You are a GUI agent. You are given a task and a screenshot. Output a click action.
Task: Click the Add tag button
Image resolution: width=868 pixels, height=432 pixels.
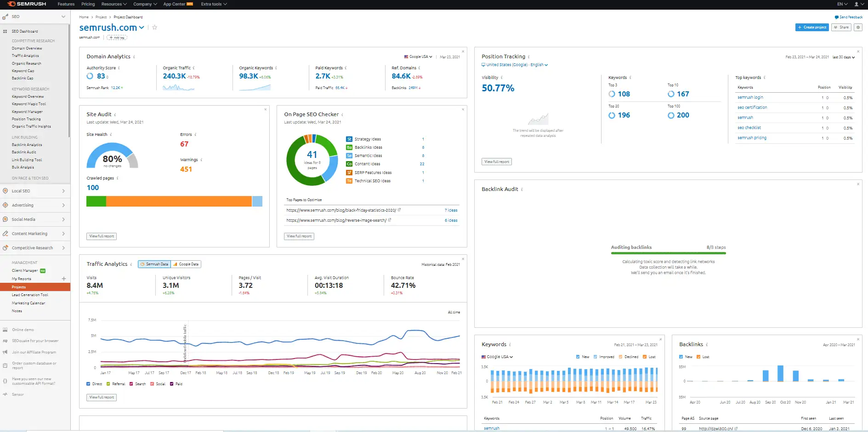coord(117,37)
